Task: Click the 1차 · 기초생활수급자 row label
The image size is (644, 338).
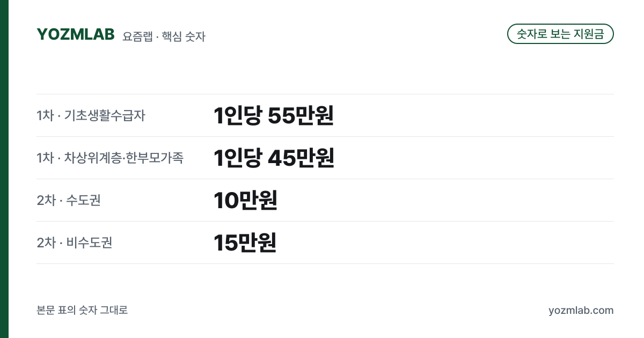Action: coord(91,115)
